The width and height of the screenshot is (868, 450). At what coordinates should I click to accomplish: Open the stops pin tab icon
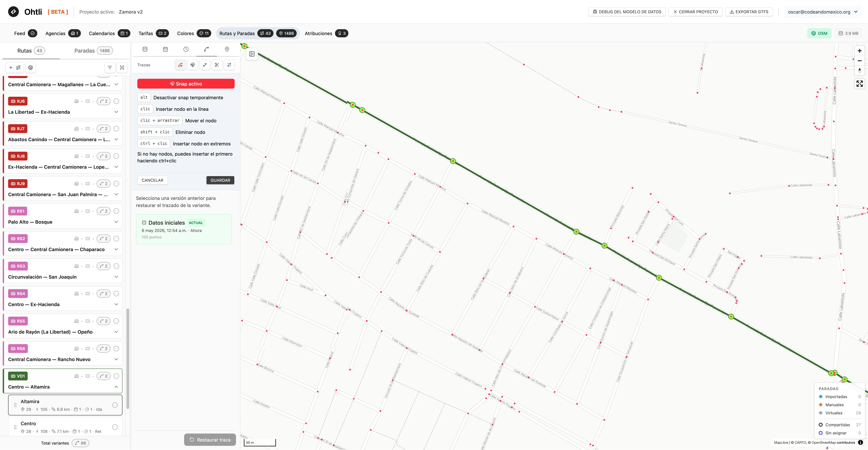227,49
